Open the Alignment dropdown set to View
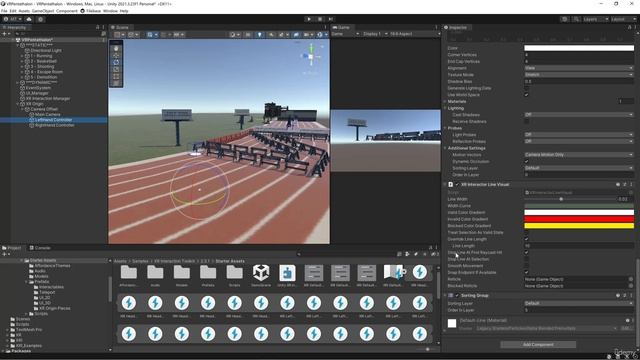This screenshot has height=360, width=640. (579, 68)
